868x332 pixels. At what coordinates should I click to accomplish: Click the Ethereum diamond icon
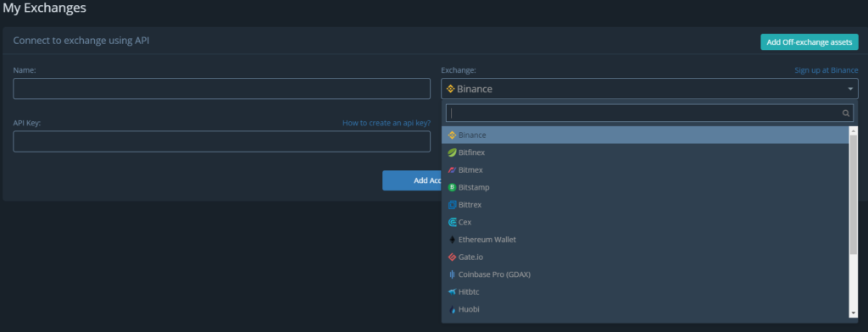[452, 240]
